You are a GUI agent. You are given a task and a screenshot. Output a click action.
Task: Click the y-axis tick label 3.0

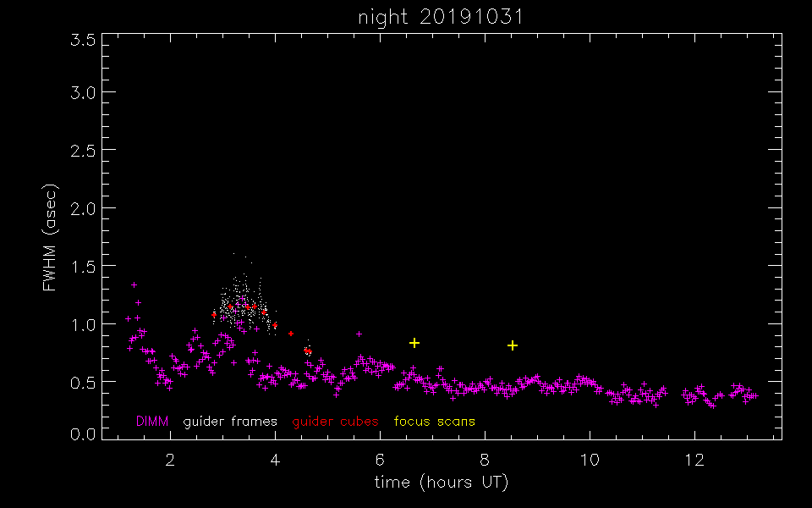point(83,92)
